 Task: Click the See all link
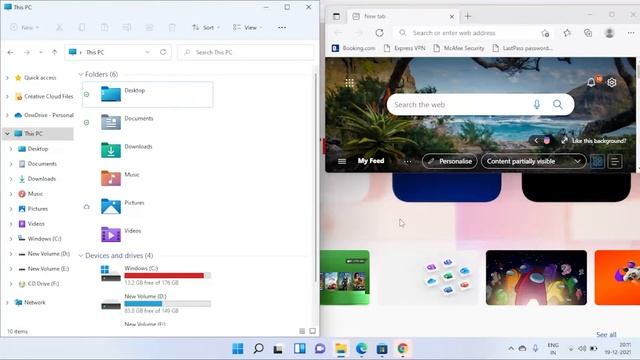coord(606,334)
